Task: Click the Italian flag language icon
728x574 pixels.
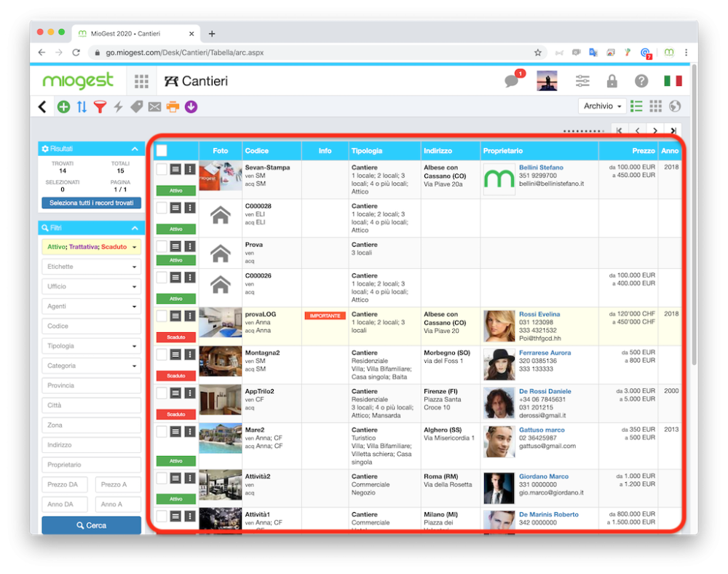Action: pyautogui.click(x=673, y=82)
